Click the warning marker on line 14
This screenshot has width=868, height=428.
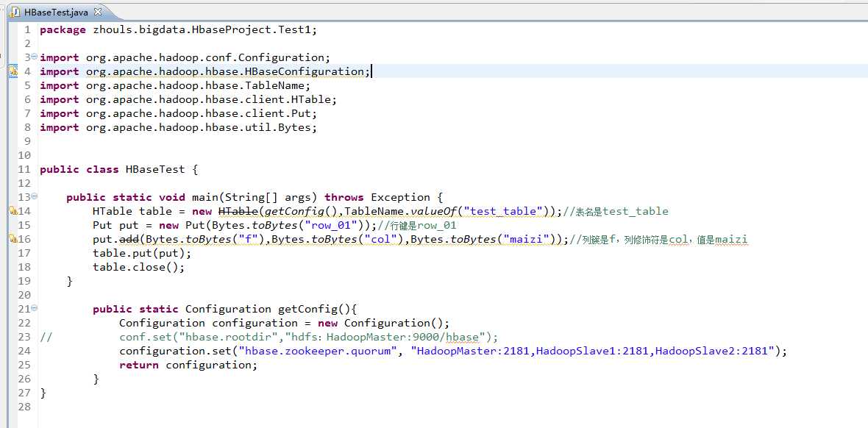tap(13, 211)
